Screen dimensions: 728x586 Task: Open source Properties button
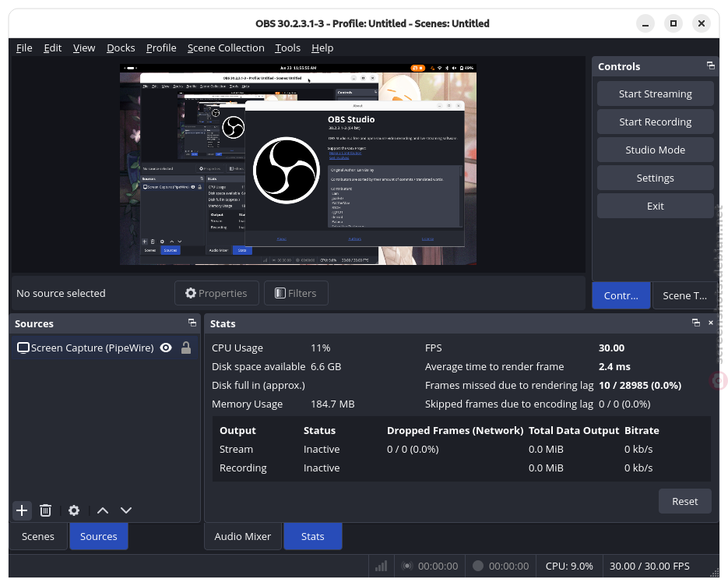coord(216,293)
